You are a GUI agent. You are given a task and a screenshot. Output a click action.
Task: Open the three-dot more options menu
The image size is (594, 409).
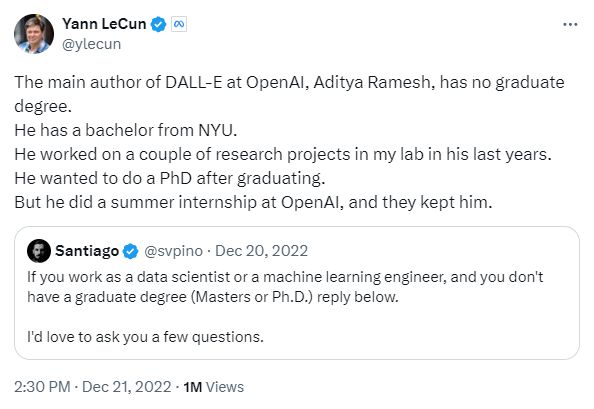pyautogui.click(x=570, y=25)
